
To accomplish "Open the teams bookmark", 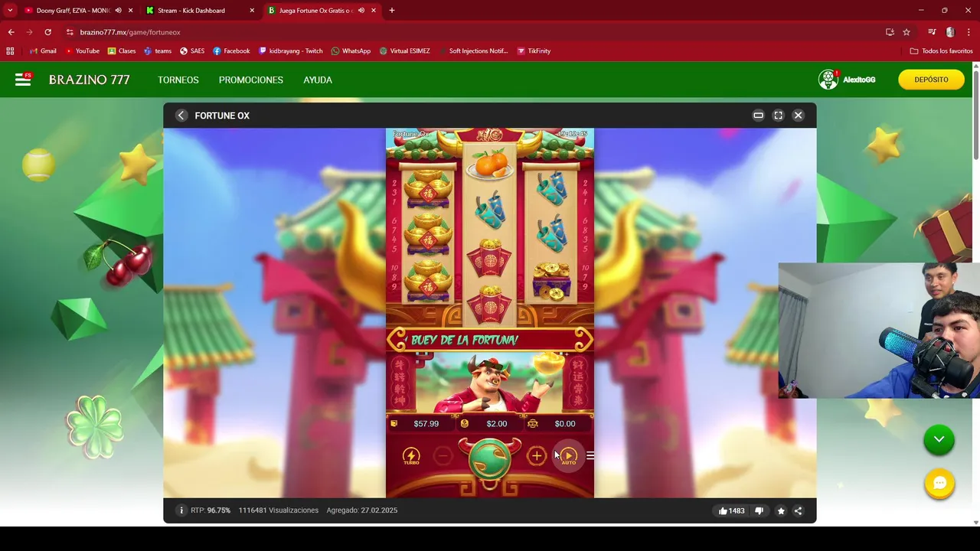I will tap(157, 51).
